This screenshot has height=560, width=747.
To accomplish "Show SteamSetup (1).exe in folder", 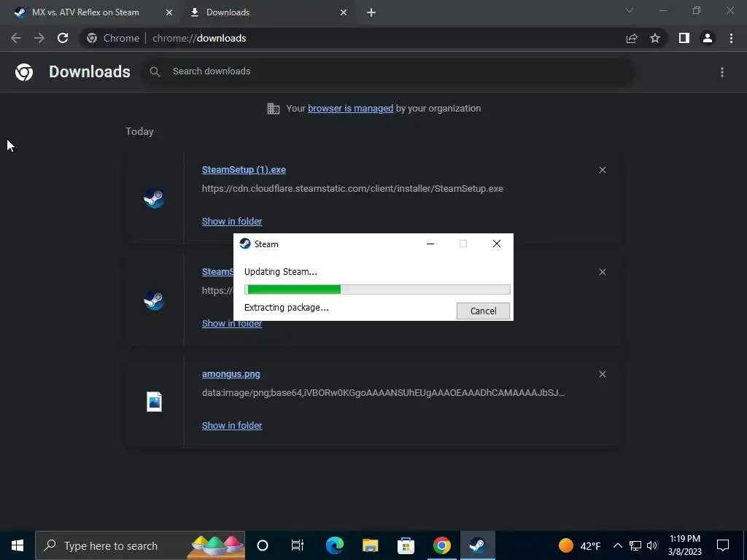I will point(232,222).
